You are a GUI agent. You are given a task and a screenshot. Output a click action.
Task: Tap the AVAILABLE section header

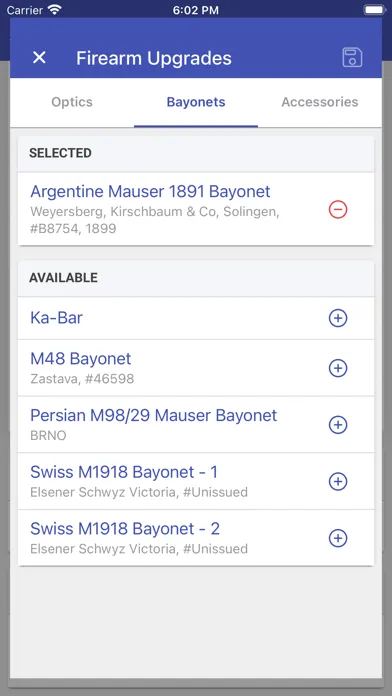196,278
